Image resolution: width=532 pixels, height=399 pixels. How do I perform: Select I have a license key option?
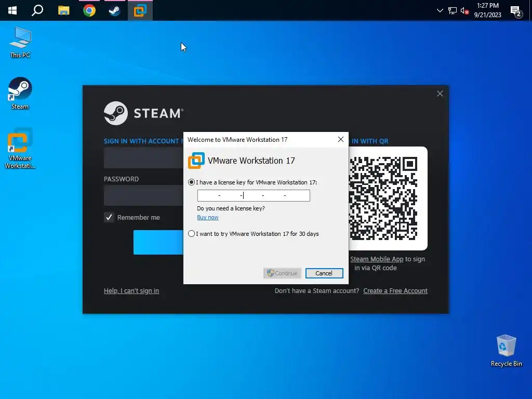click(x=191, y=182)
